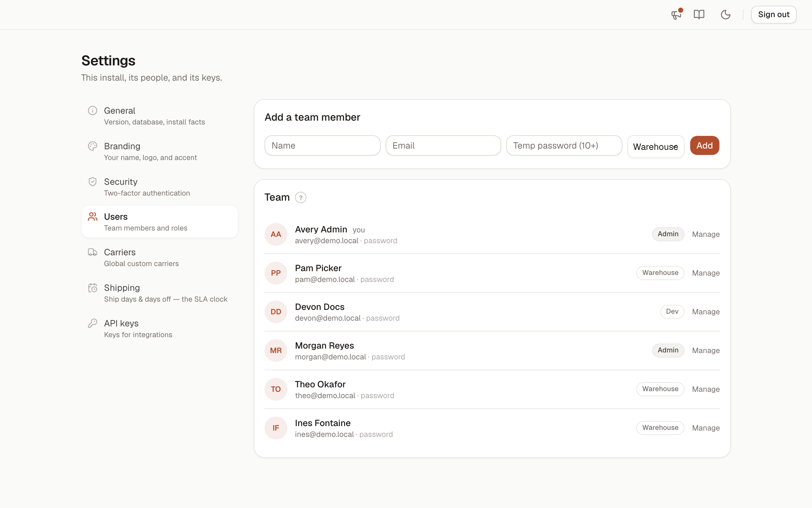Viewport: 812px width, 508px height.
Task: Click the 'you' label beside Avery Admin
Action: click(x=359, y=230)
